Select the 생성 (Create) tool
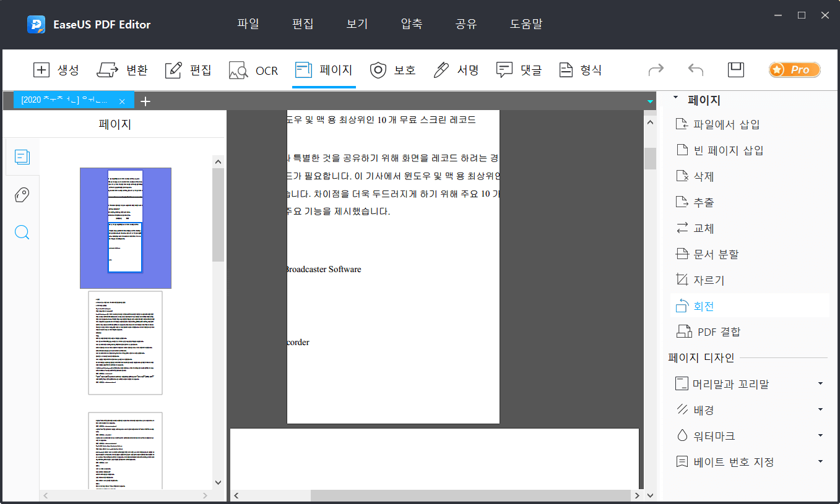840x504 pixels. pos(56,70)
